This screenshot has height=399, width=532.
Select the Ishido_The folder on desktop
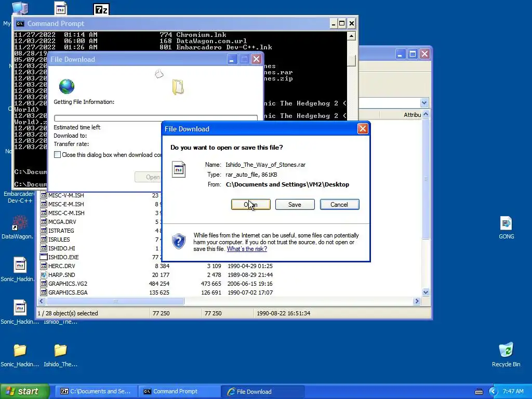(x=60, y=350)
